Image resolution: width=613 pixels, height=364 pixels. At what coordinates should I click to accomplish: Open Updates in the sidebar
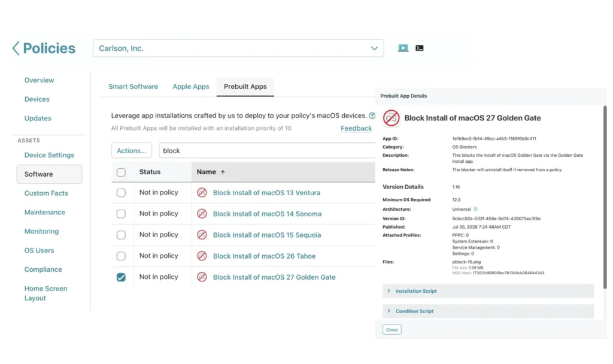[x=38, y=118]
